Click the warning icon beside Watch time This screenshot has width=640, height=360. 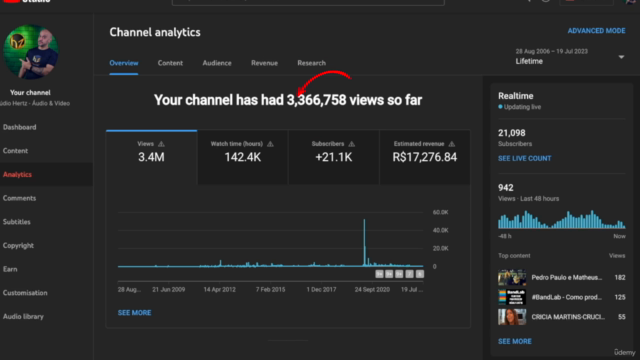pos(270,144)
